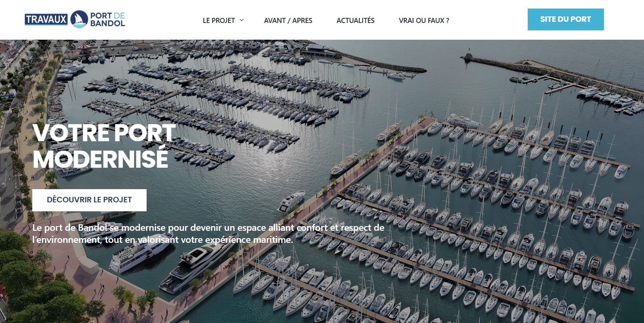Open the ACTUALITÉS section
The height and width of the screenshot is (323, 644).
(355, 21)
